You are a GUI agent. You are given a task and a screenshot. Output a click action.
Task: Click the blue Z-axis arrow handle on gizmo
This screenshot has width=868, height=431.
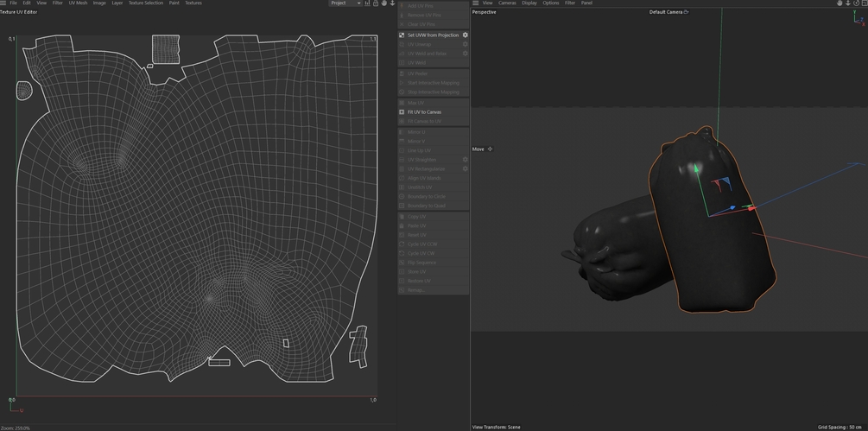pos(732,207)
